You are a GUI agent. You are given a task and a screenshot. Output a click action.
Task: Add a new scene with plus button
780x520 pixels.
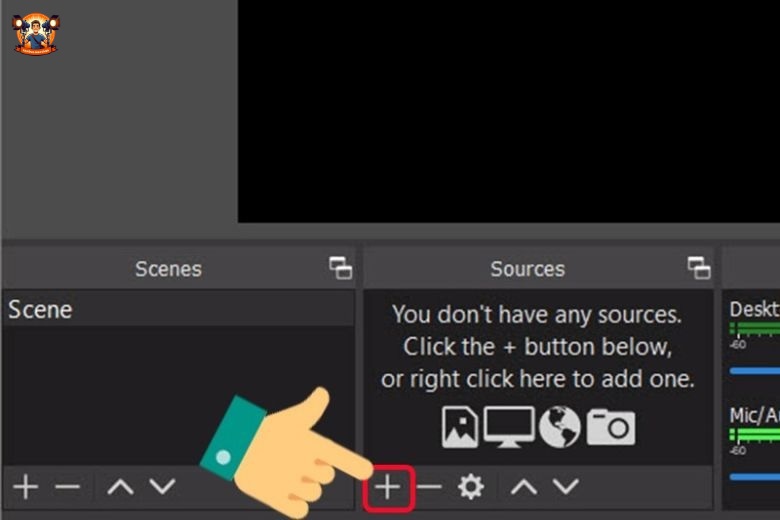[26, 486]
